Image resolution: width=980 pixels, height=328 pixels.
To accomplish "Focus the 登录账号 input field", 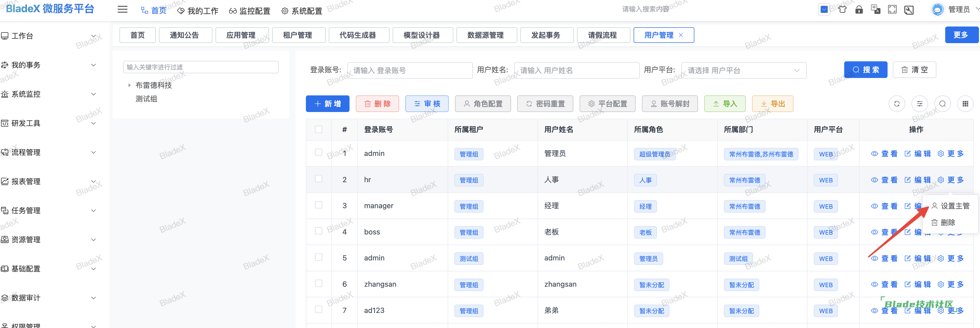I will coord(410,70).
